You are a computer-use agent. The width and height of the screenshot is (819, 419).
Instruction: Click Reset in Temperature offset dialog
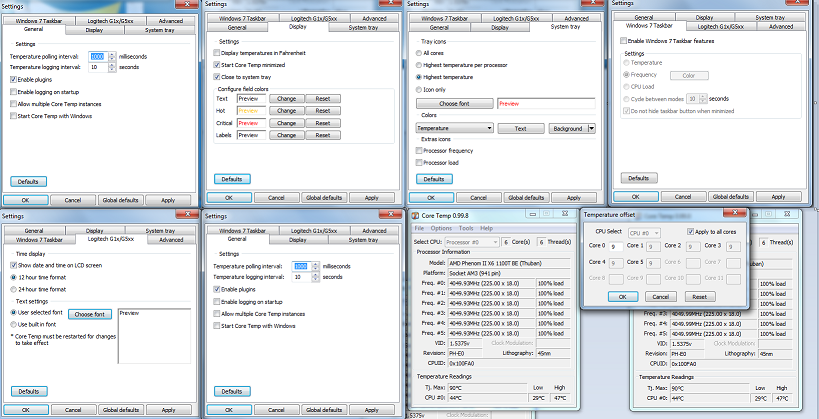(699, 297)
